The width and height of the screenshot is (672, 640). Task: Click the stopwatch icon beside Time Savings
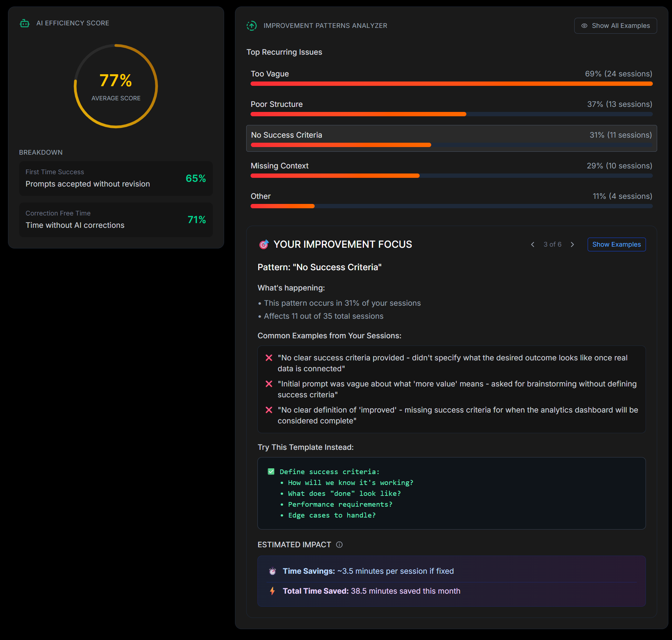pyautogui.click(x=273, y=571)
